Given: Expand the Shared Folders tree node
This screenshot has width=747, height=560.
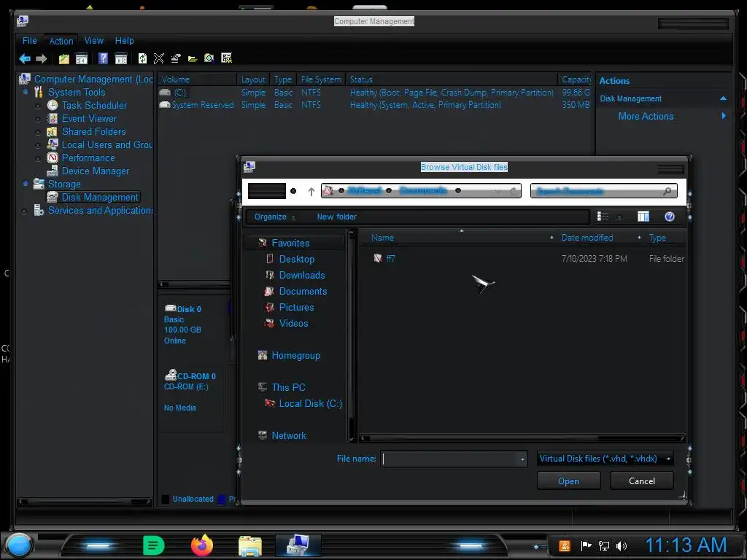Looking at the screenshot, I should 38,132.
